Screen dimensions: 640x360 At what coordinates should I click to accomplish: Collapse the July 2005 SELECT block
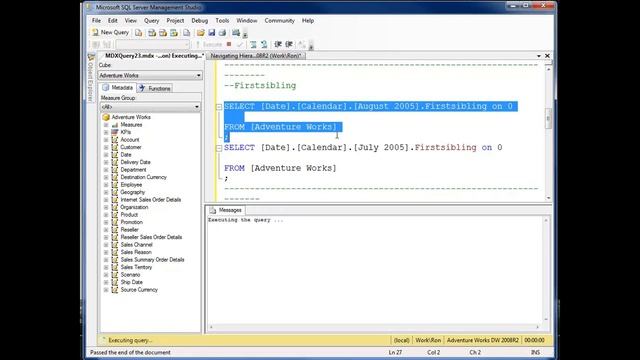coord(219,148)
